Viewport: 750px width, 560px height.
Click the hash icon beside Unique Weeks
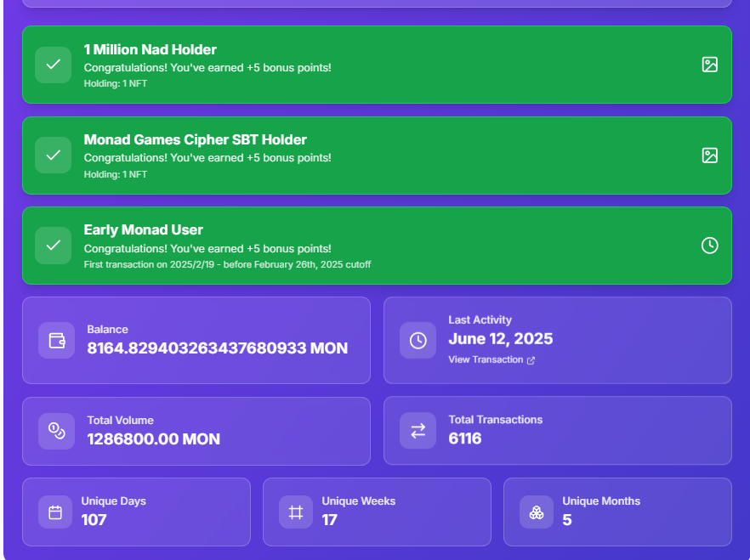(296, 512)
